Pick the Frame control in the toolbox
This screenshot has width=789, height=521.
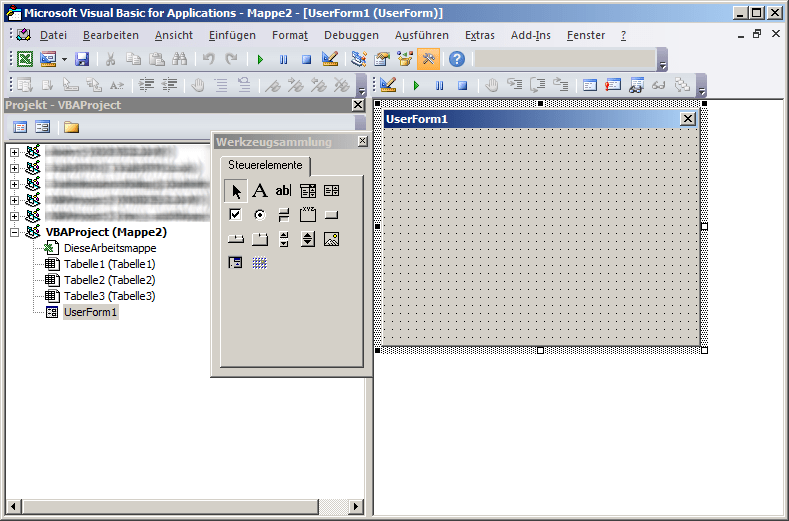[307, 215]
